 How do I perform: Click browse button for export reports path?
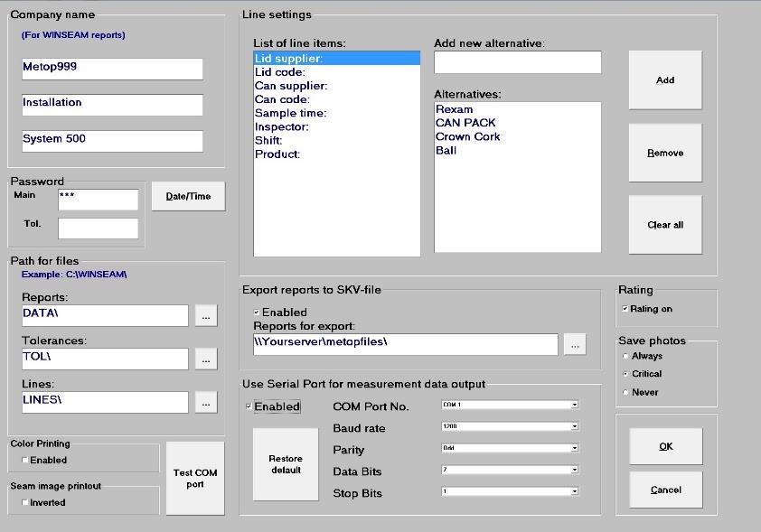coord(576,344)
